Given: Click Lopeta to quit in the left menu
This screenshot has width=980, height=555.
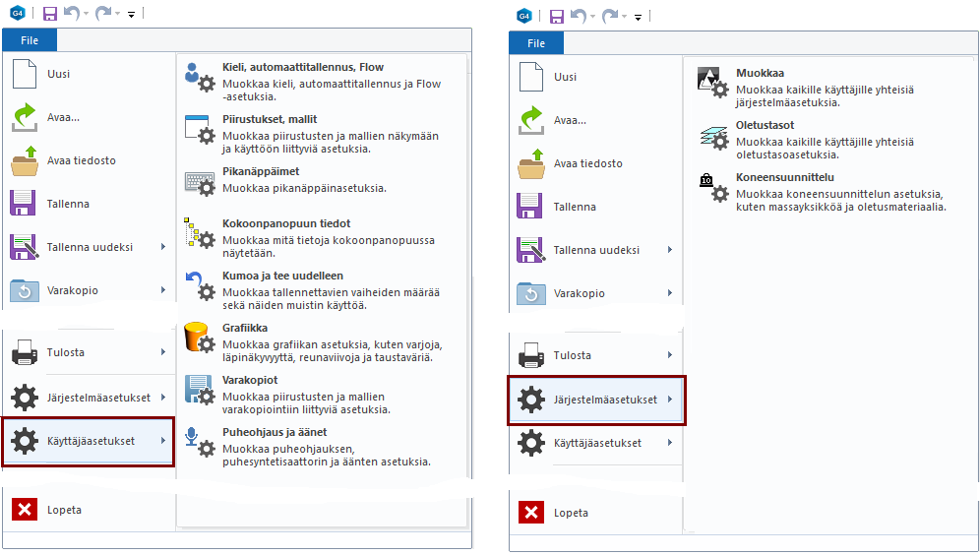Looking at the screenshot, I should pos(64,510).
